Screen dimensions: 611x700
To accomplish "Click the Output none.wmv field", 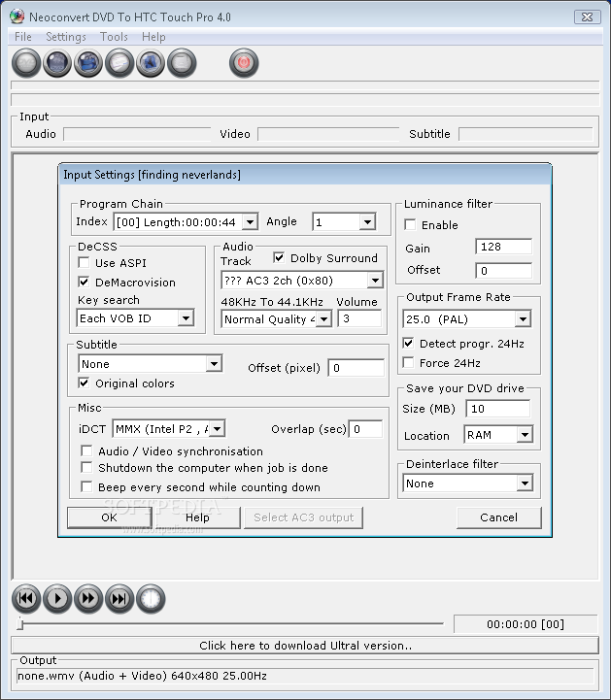I will click(x=305, y=676).
